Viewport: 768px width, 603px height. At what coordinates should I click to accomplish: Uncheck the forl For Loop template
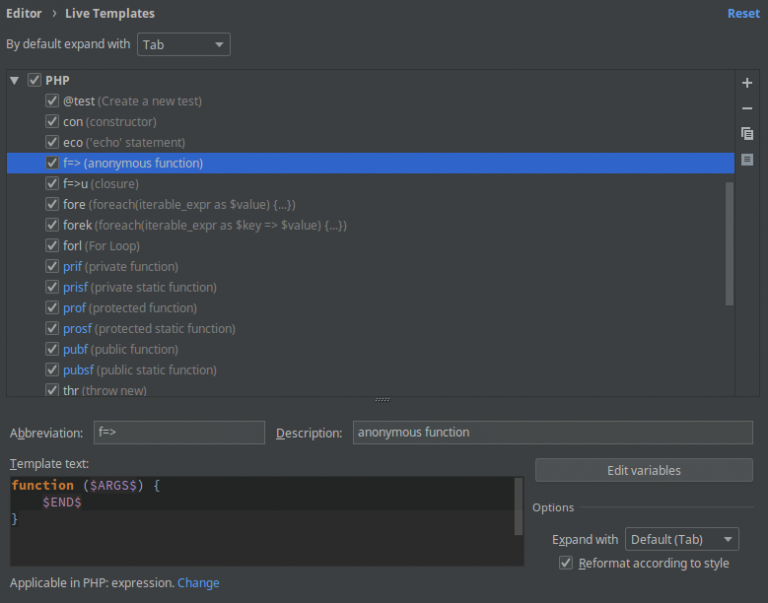(52, 245)
